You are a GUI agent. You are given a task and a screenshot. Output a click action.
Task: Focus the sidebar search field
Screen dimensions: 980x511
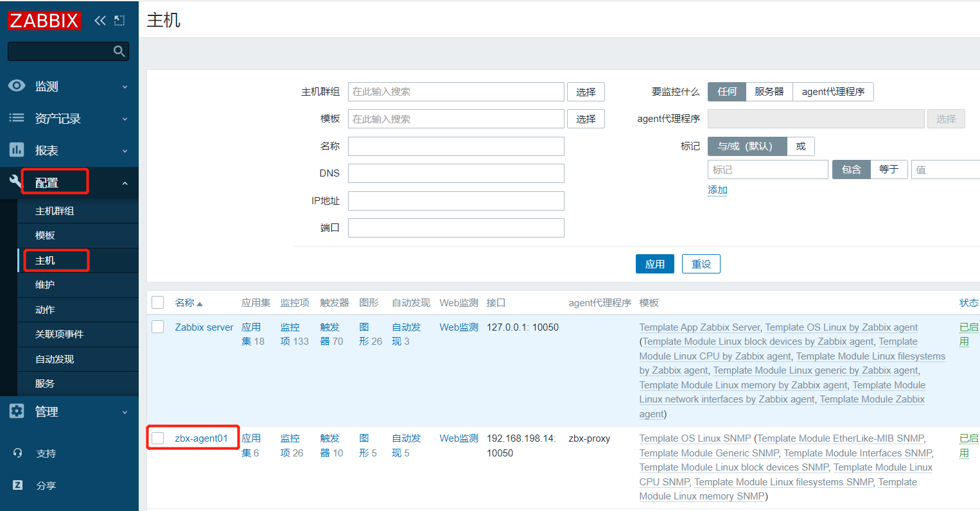pyautogui.click(x=61, y=51)
